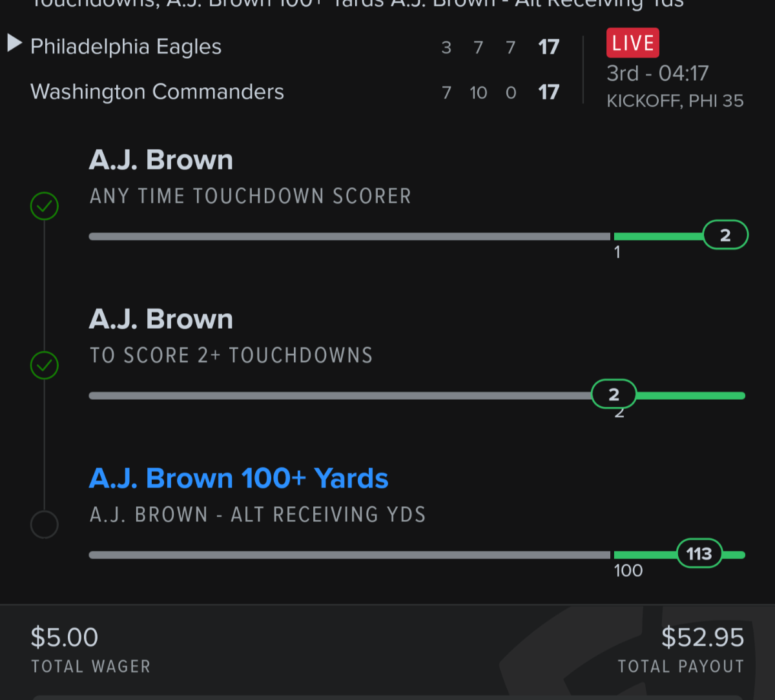Tap the $52.95 total payout amount
Image resolution: width=775 pixels, height=700 pixels.
click(x=702, y=637)
